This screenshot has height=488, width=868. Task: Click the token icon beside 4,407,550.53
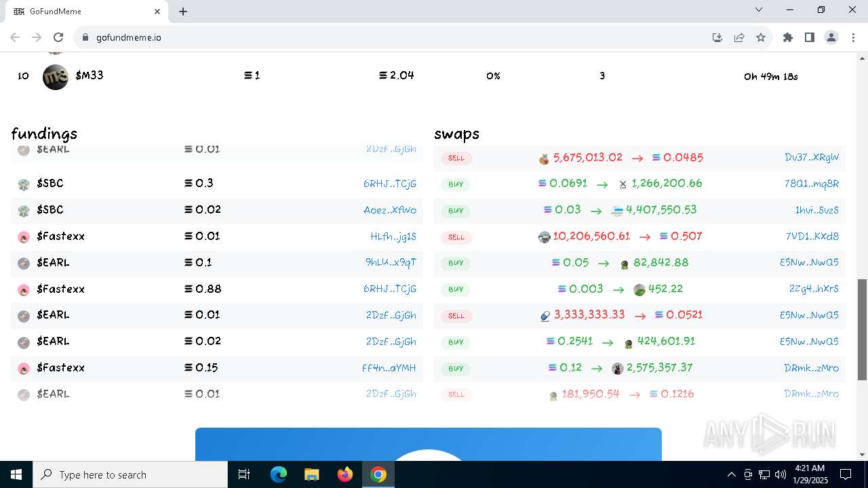pyautogui.click(x=617, y=211)
